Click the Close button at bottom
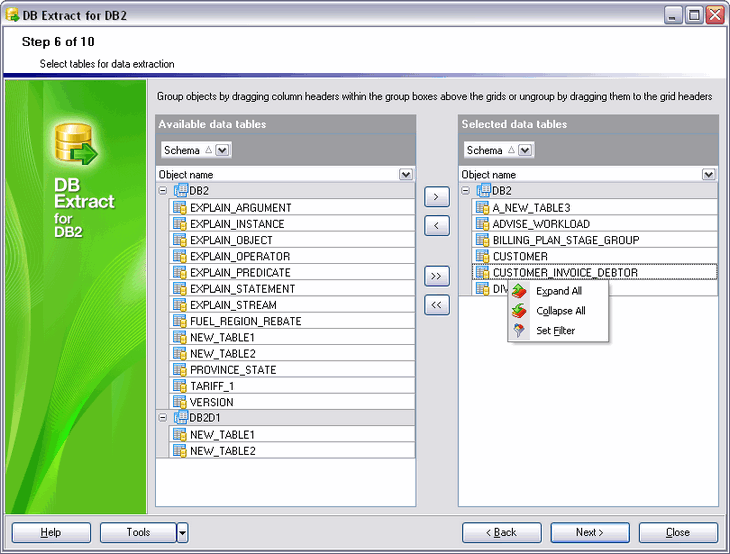 pyautogui.click(x=678, y=533)
